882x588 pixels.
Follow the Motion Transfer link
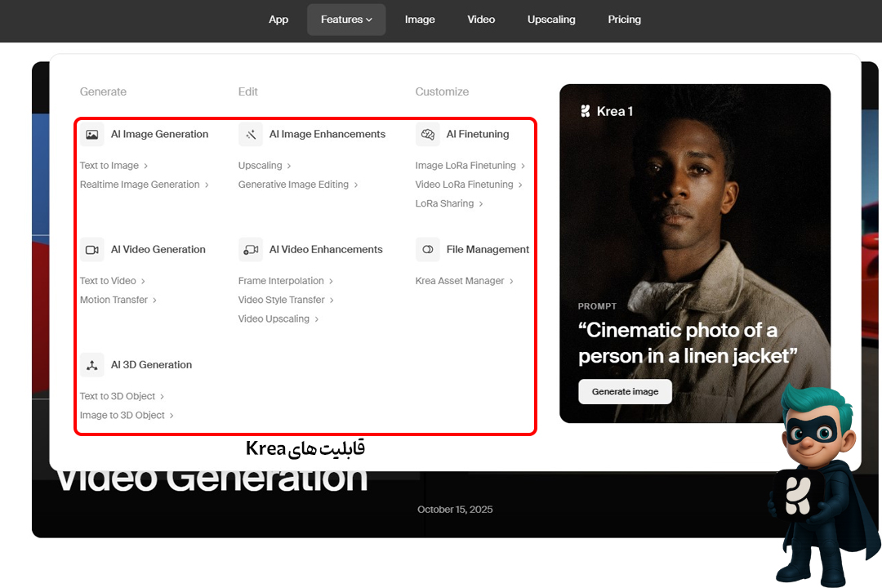click(113, 299)
